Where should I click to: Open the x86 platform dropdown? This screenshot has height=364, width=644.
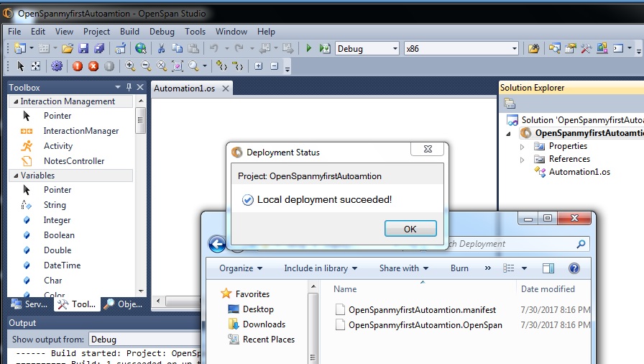coord(514,48)
